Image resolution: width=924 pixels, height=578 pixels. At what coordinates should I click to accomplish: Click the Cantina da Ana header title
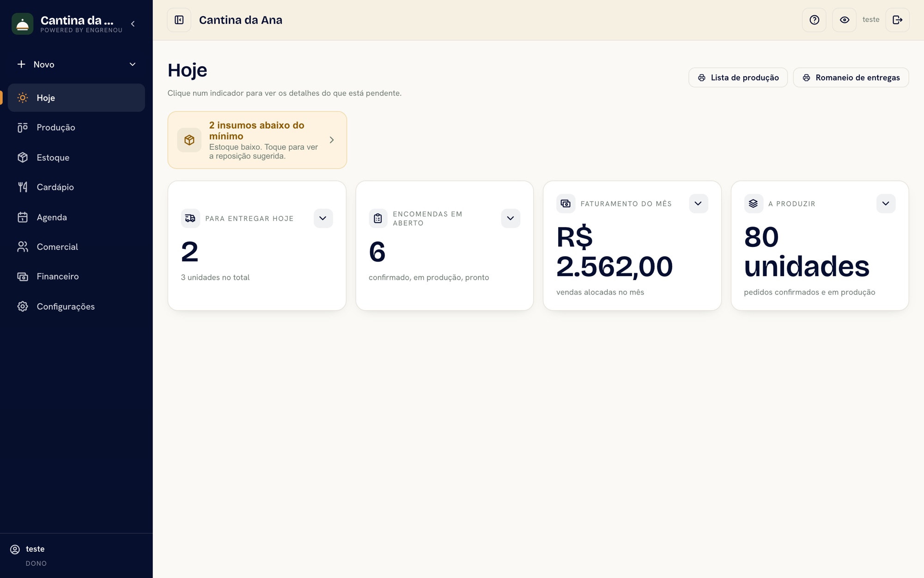pos(241,20)
